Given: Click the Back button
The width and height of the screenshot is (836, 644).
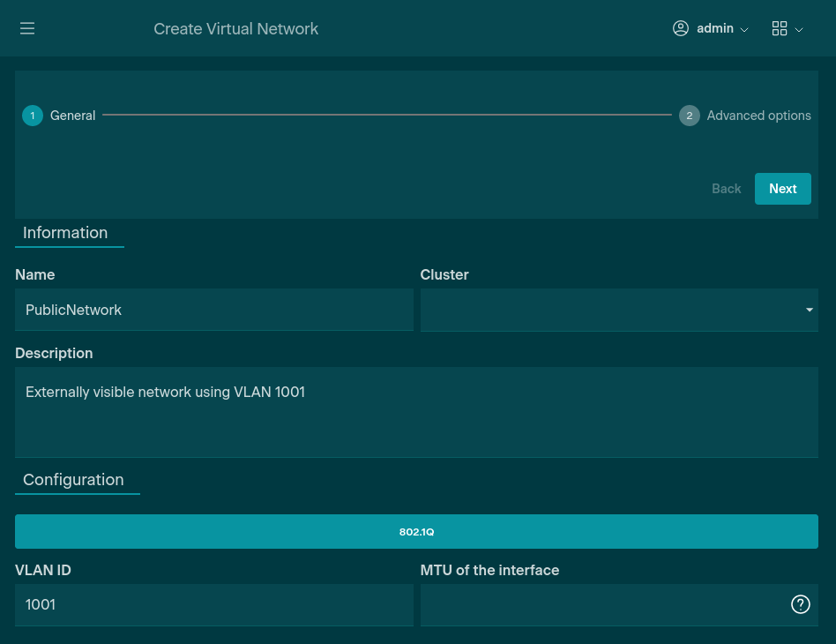Looking at the screenshot, I should coord(726,189).
